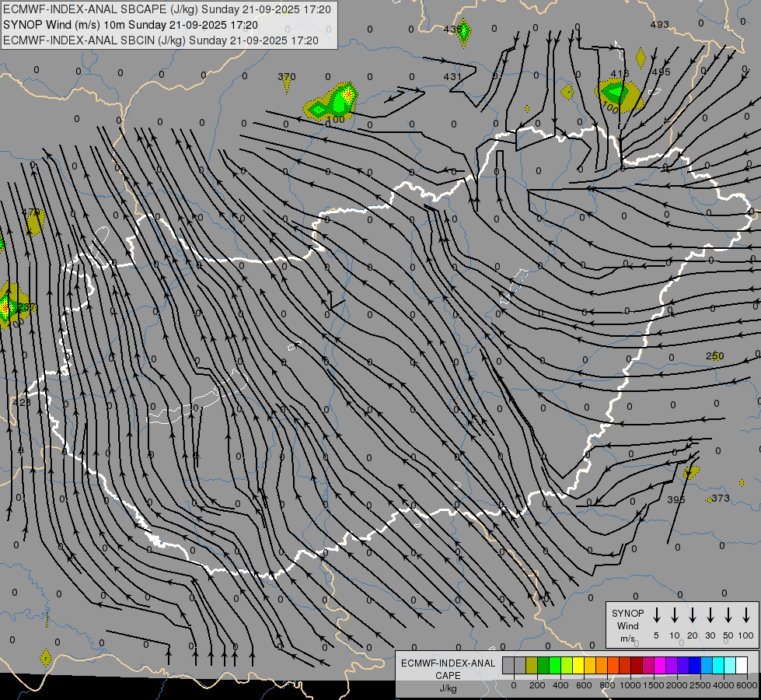Pick the 100 m/s wind arrow symbol
This screenshot has height=700, width=761.
click(746, 615)
